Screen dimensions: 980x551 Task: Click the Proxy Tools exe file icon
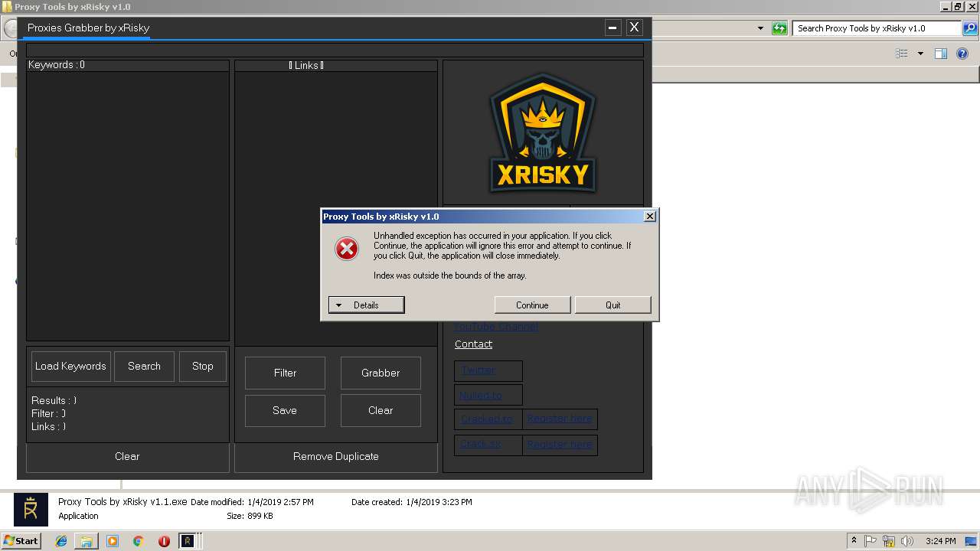31,510
